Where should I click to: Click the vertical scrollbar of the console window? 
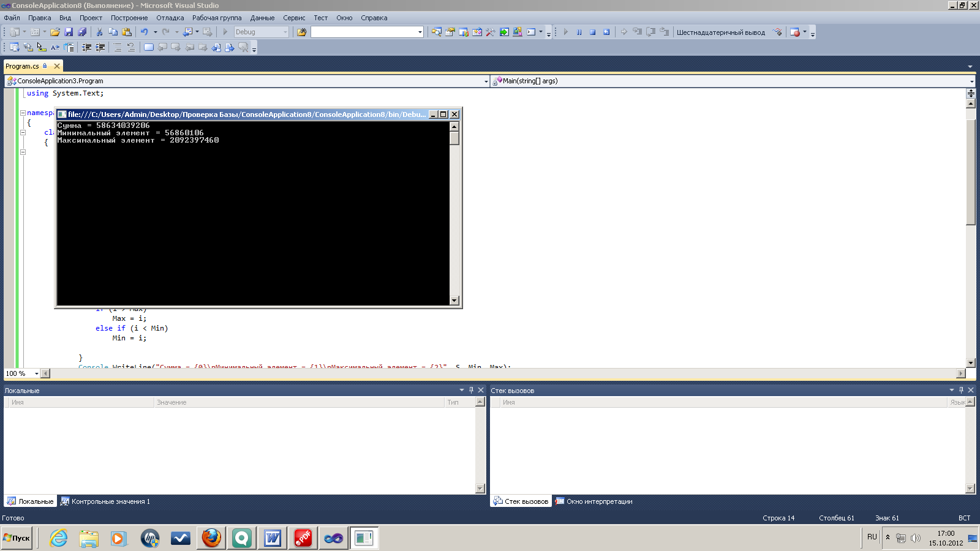click(454, 213)
